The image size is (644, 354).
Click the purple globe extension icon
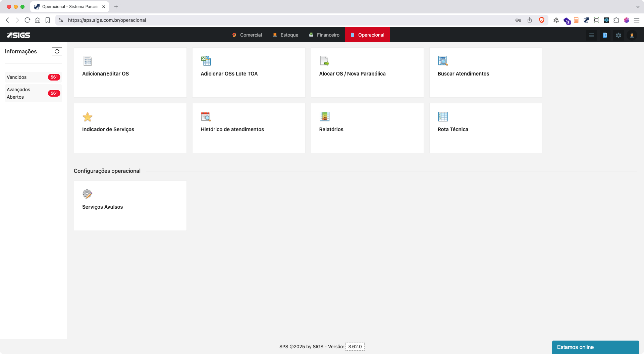coord(627,20)
